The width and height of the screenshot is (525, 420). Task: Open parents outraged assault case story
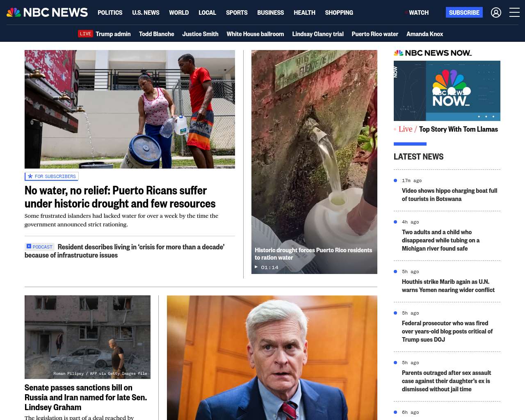pyautogui.click(x=446, y=381)
